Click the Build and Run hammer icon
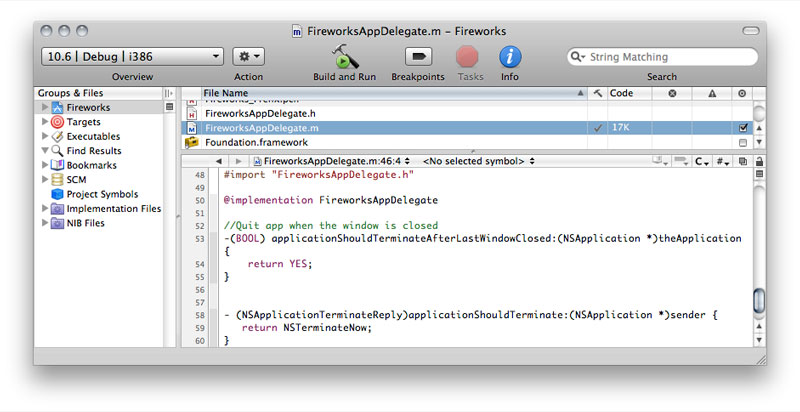800x412 pixels. [x=344, y=56]
